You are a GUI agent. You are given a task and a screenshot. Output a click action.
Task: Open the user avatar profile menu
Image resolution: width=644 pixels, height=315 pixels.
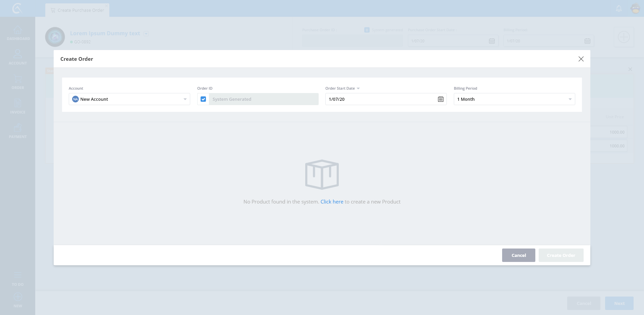tap(635, 8)
